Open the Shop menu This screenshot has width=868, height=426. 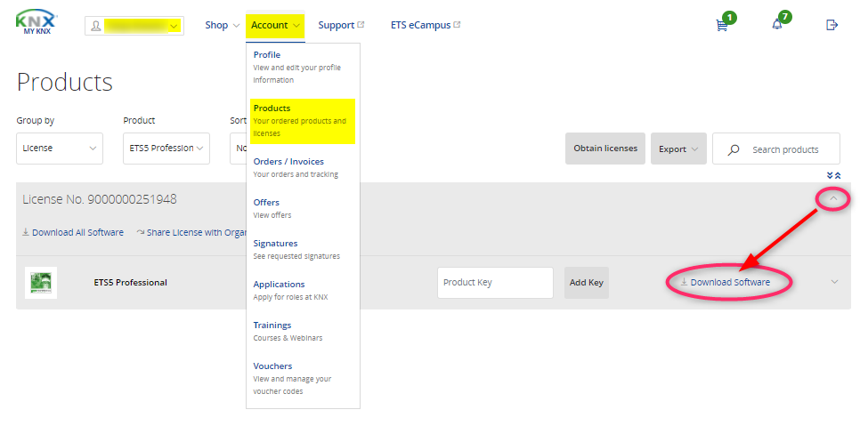pyautogui.click(x=222, y=26)
